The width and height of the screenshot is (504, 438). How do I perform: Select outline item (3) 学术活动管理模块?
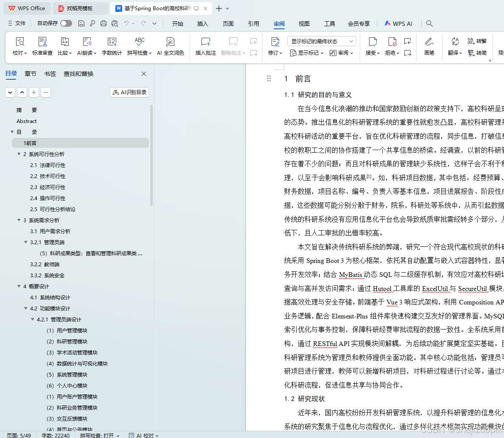(x=72, y=352)
